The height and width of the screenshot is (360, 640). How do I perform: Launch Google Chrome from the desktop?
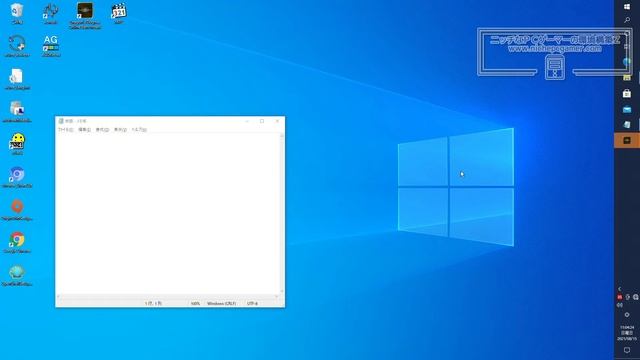(x=17, y=242)
